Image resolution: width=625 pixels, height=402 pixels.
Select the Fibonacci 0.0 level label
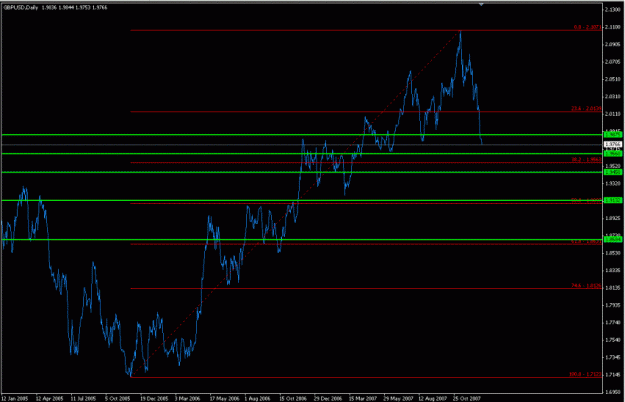tap(587, 27)
